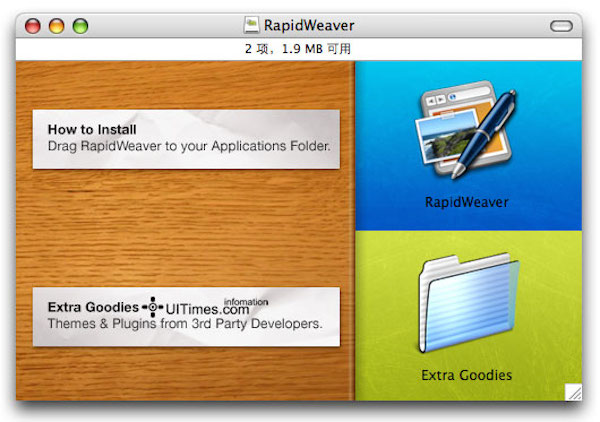Click the Extra Goodies folder label
This screenshot has height=422, width=600.
[x=466, y=375]
